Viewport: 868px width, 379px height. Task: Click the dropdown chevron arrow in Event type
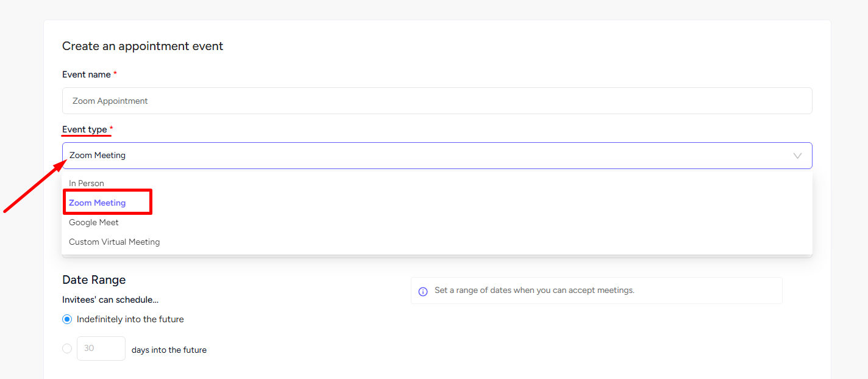[x=797, y=156]
